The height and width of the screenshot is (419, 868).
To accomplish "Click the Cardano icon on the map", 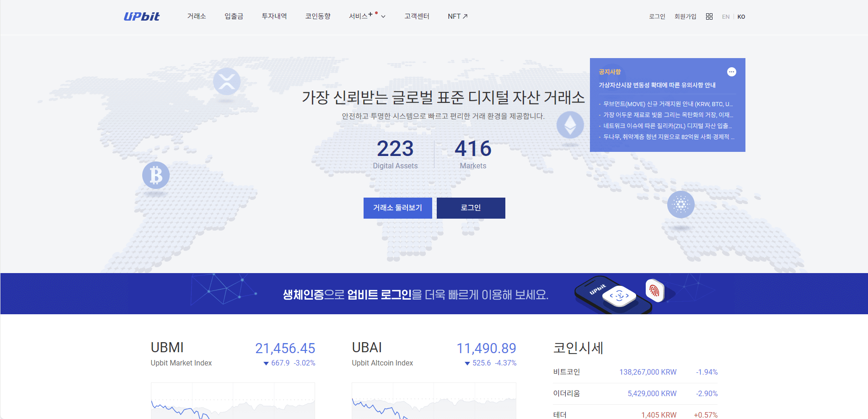I will coord(682,205).
